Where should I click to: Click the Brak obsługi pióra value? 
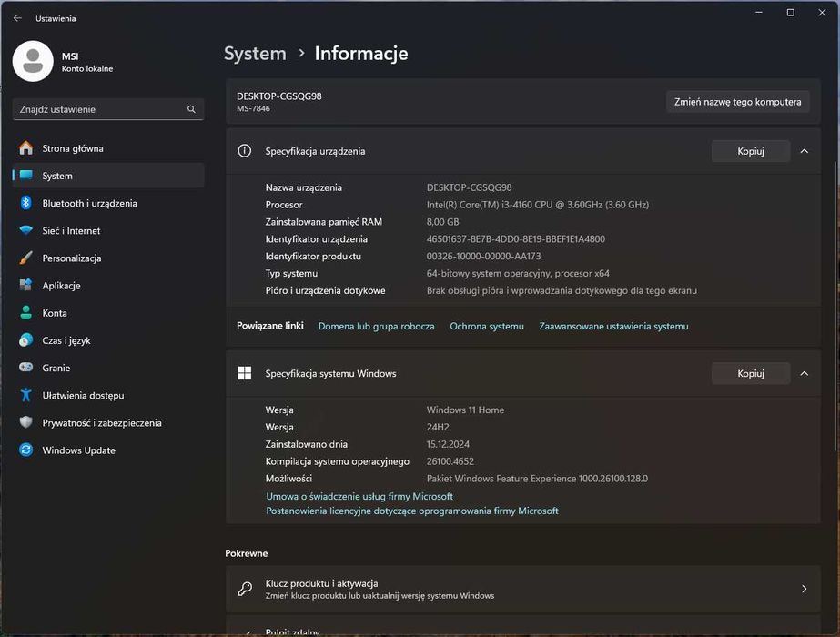(562, 290)
